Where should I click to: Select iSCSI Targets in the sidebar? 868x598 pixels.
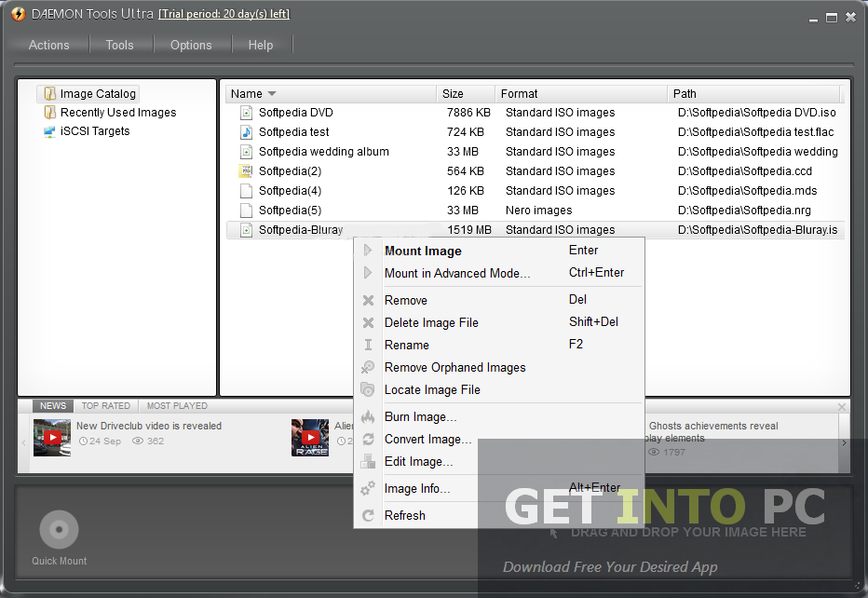(x=95, y=131)
